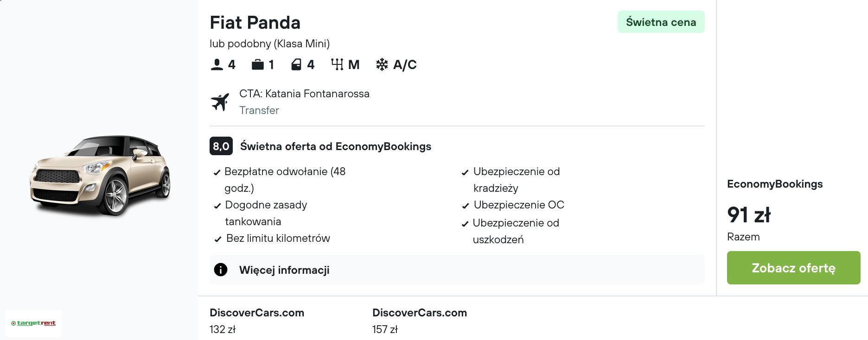
Task: Click the luggage suitcase icon
Action: pyautogui.click(x=257, y=64)
